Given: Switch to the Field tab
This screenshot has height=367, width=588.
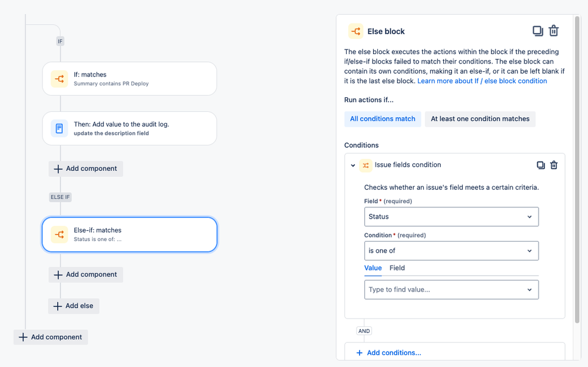Looking at the screenshot, I should point(397,268).
